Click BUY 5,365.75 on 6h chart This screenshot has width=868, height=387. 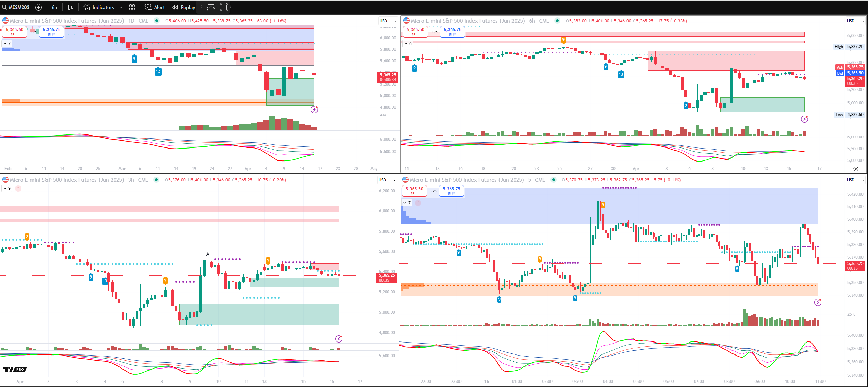click(452, 32)
